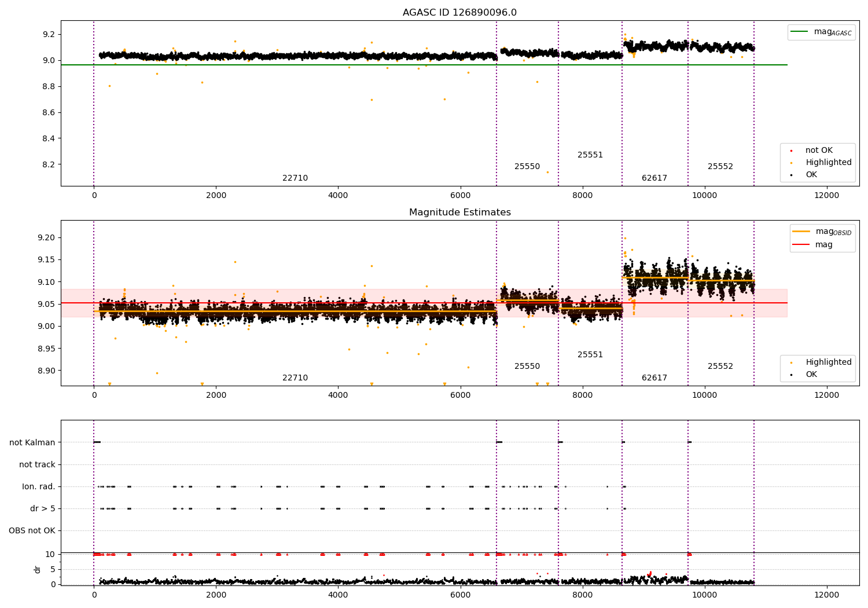
Task: Click OBSID label 25551 in the top plot
Action: click(590, 155)
